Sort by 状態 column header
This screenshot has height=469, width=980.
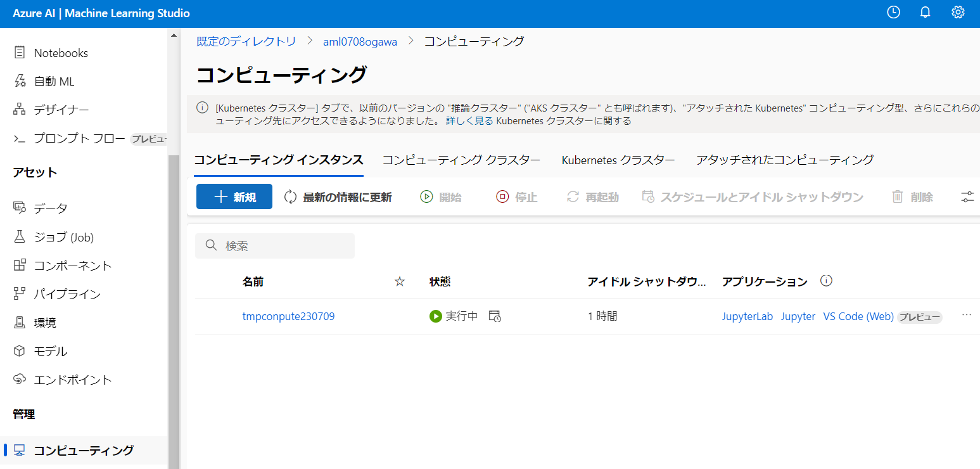point(440,282)
